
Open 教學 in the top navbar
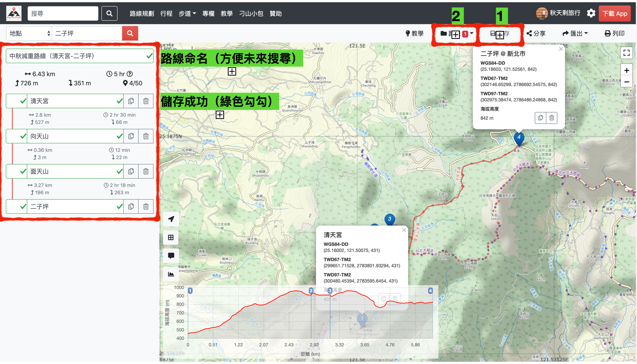pos(227,14)
